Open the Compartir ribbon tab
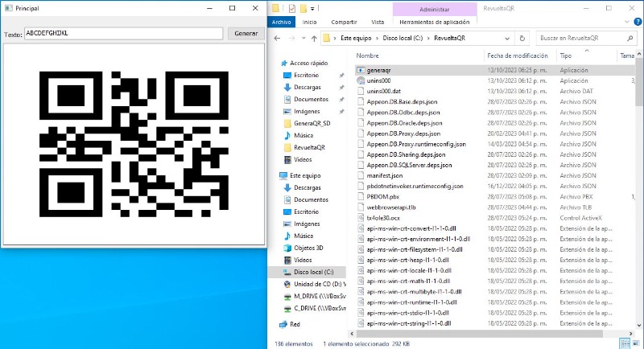 click(x=345, y=22)
